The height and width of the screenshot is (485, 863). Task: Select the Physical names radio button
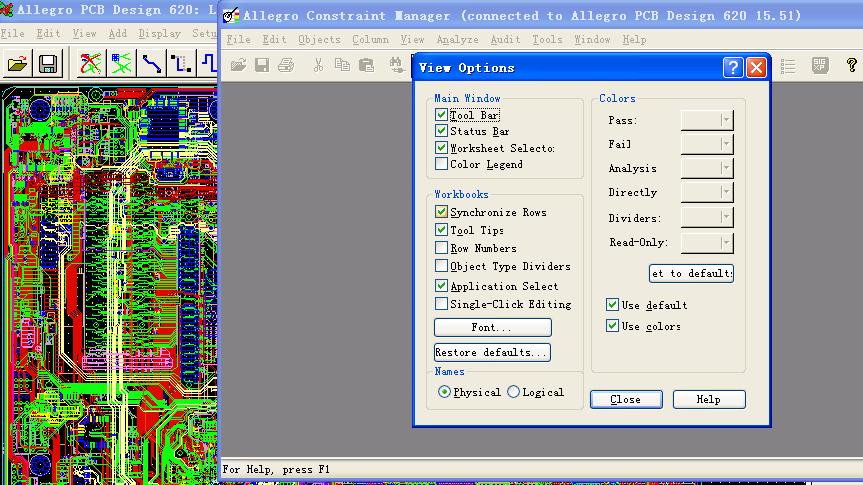pyautogui.click(x=444, y=392)
